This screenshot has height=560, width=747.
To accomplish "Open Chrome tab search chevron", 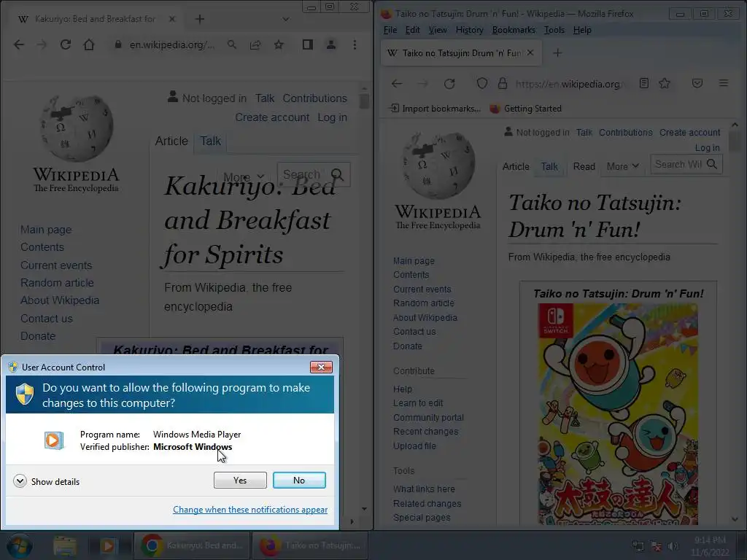I will [x=286, y=19].
